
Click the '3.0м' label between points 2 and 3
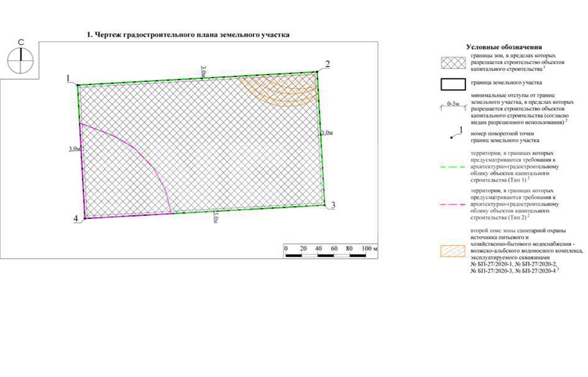point(327,133)
